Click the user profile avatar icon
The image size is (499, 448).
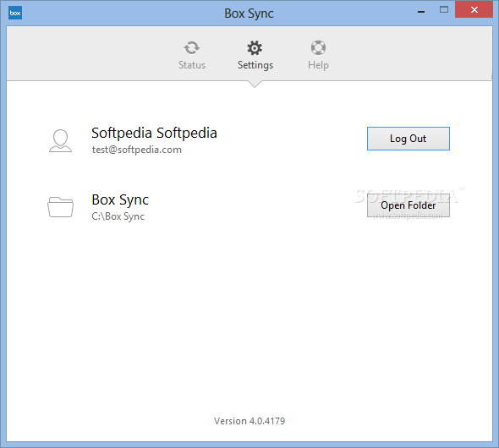click(60, 140)
